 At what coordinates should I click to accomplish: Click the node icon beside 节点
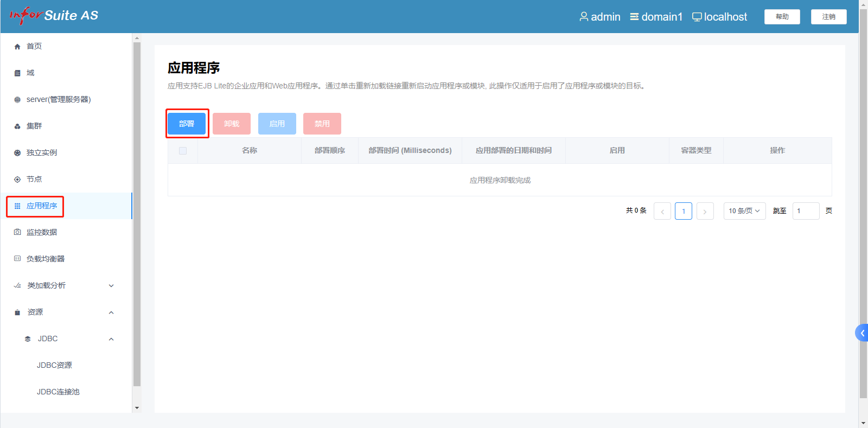(17, 180)
